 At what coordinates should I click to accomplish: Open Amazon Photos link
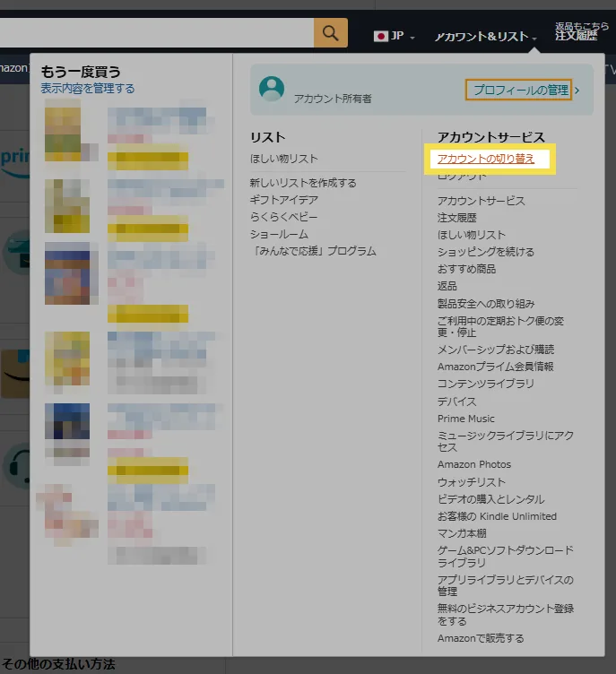click(474, 464)
